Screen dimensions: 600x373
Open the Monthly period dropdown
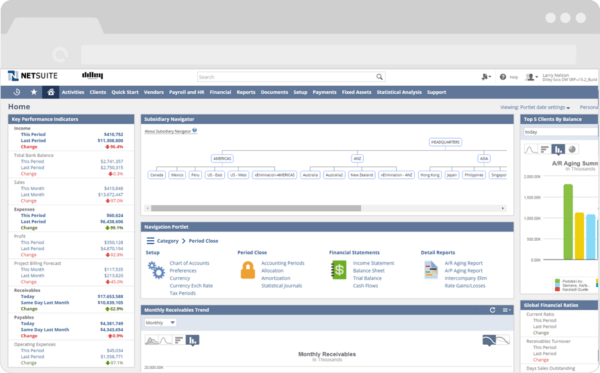pyautogui.click(x=160, y=323)
